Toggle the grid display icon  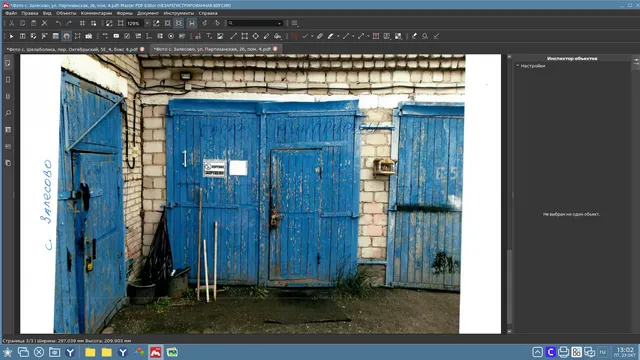(x=82, y=23)
